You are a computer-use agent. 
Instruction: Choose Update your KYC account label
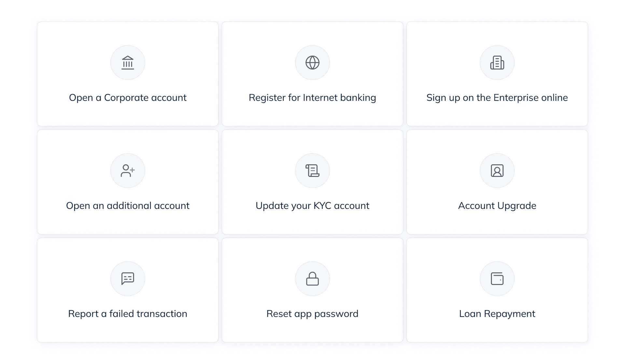tap(312, 206)
